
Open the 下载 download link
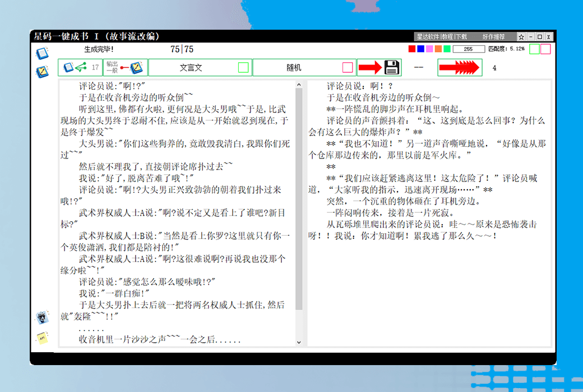[x=461, y=37]
